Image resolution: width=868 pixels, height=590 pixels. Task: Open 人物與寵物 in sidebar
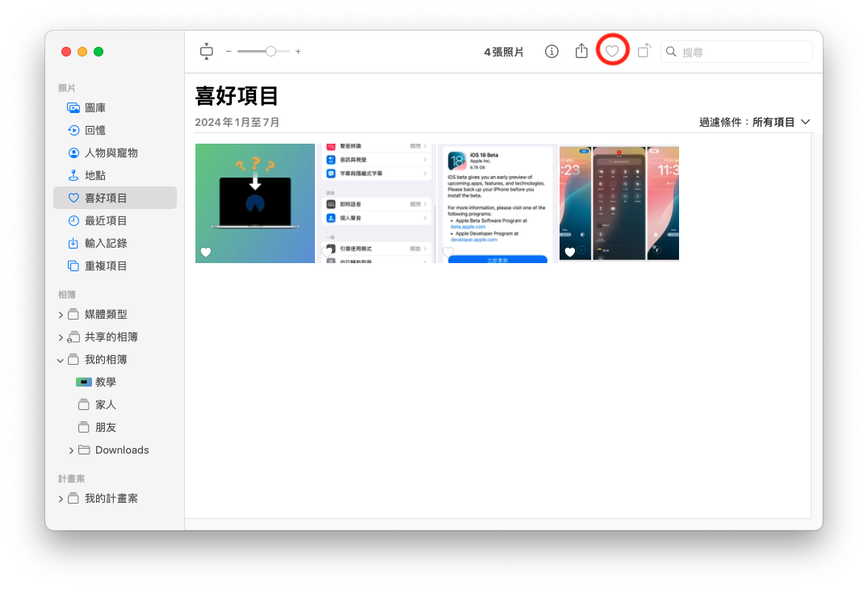pyautogui.click(x=115, y=153)
